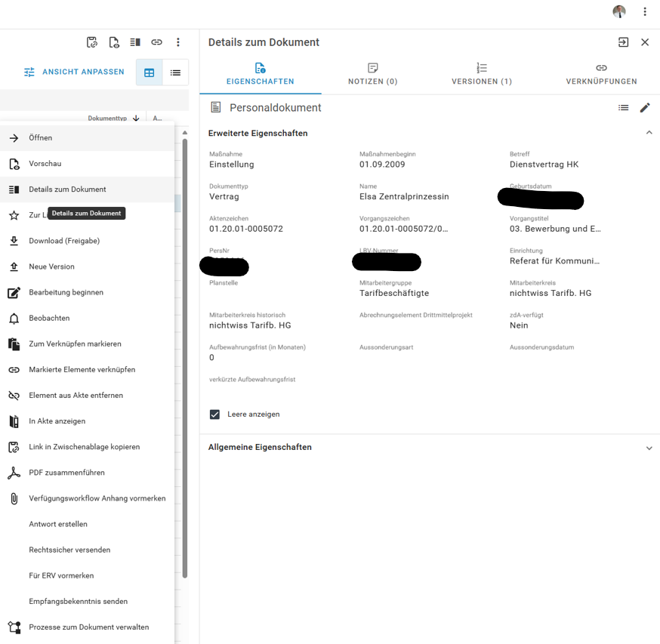The image size is (660, 644).
Task: Select Download (Freigabe) from context menu
Action: click(64, 241)
